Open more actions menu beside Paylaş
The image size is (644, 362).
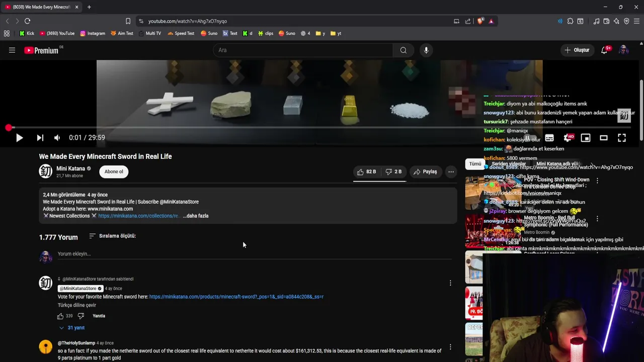point(451,172)
